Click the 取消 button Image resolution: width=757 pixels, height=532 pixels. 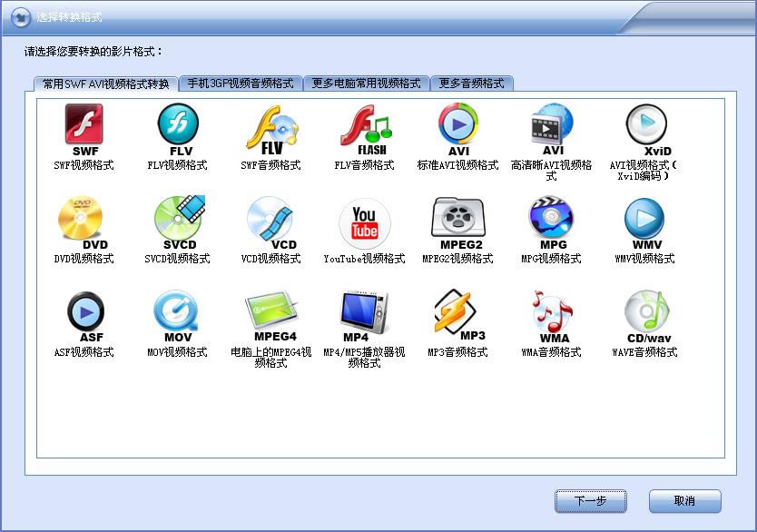click(x=684, y=501)
